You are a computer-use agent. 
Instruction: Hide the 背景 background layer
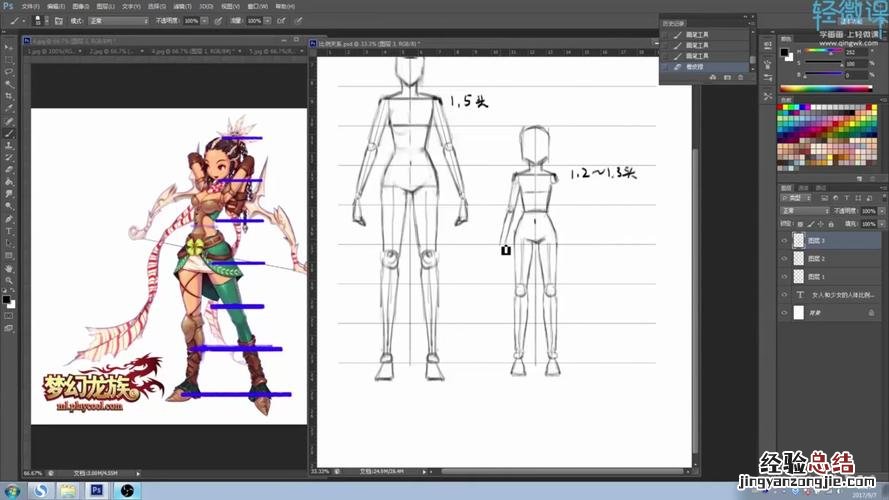(784, 313)
